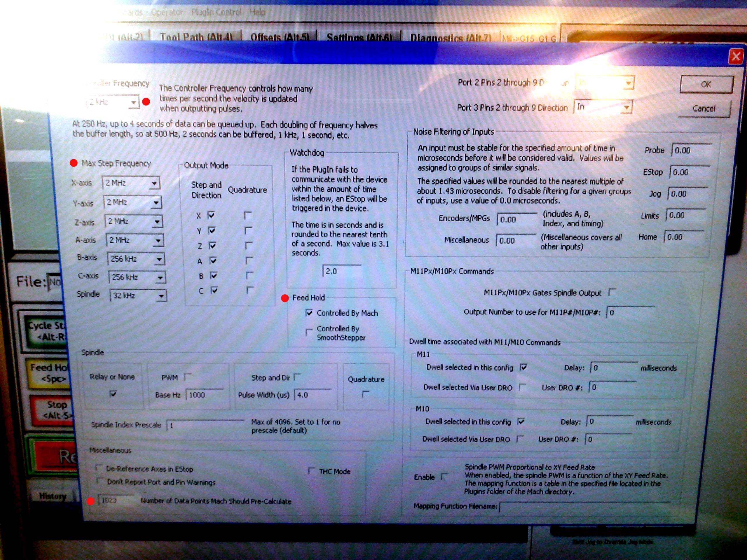The image size is (747, 560).
Task: Click the Watchdog time input field
Action: click(341, 271)
